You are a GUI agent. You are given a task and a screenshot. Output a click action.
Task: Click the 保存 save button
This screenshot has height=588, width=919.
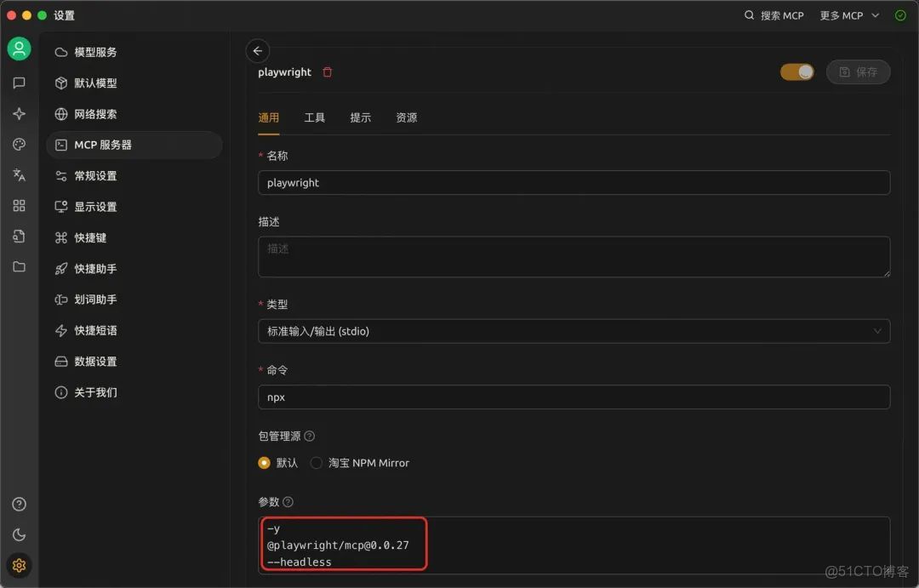858,72
